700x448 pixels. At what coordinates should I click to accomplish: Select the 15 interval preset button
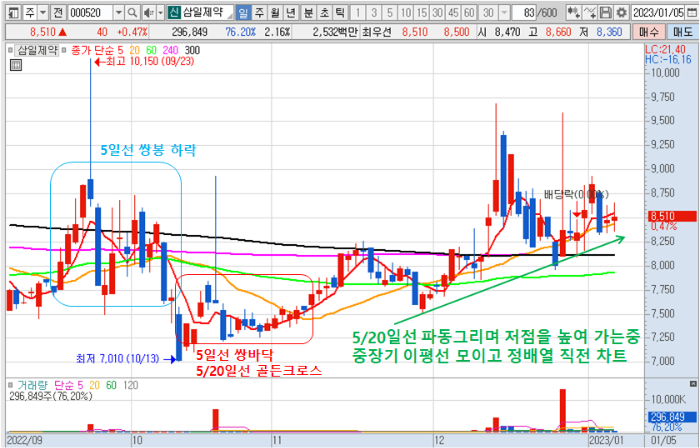click(x=421, y=12)
